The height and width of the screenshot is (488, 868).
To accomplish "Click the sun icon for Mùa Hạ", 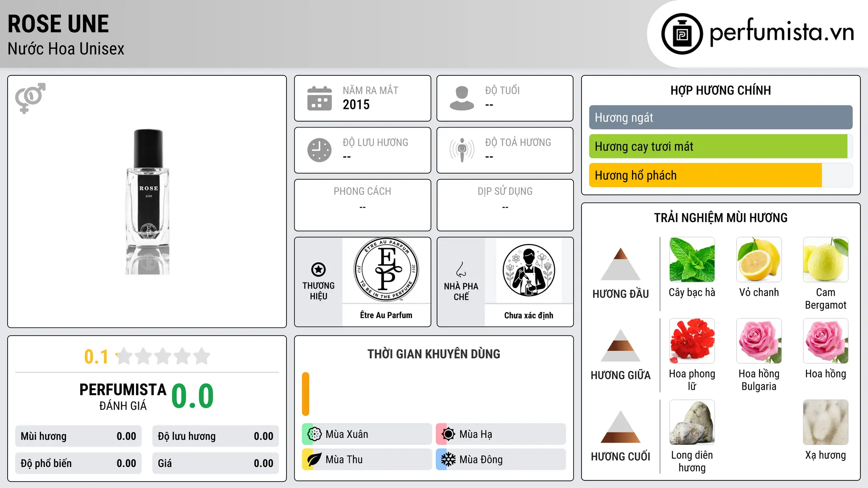I will [448, 434].
